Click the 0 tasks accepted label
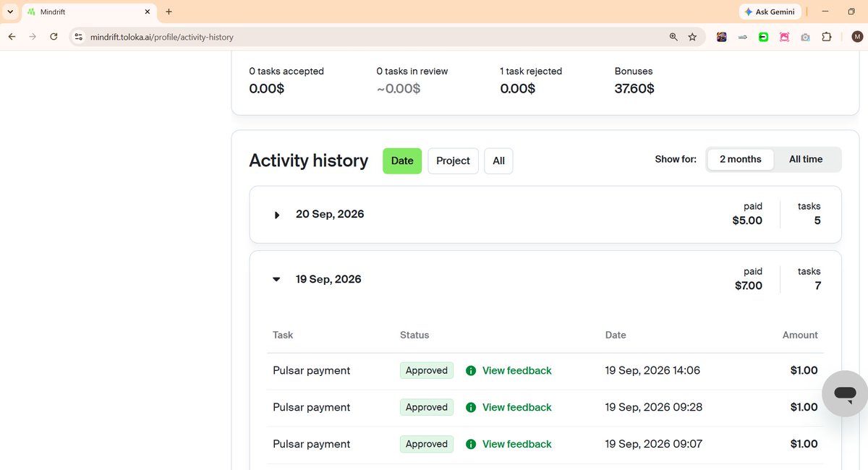Image resolution: width=868 pixels, height=470 pixels. 286,72
